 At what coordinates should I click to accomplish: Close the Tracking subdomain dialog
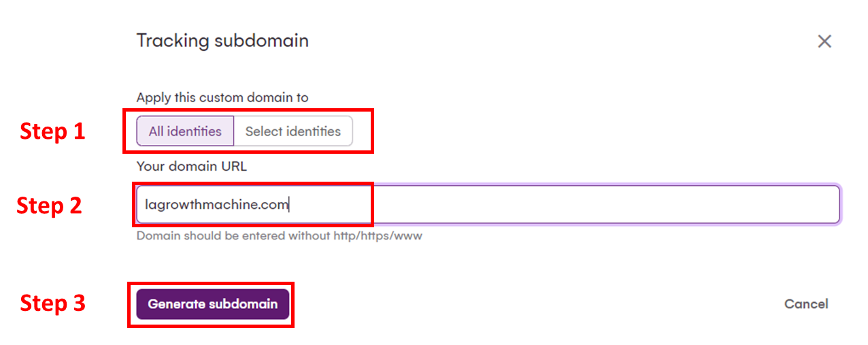pos(824,42)
